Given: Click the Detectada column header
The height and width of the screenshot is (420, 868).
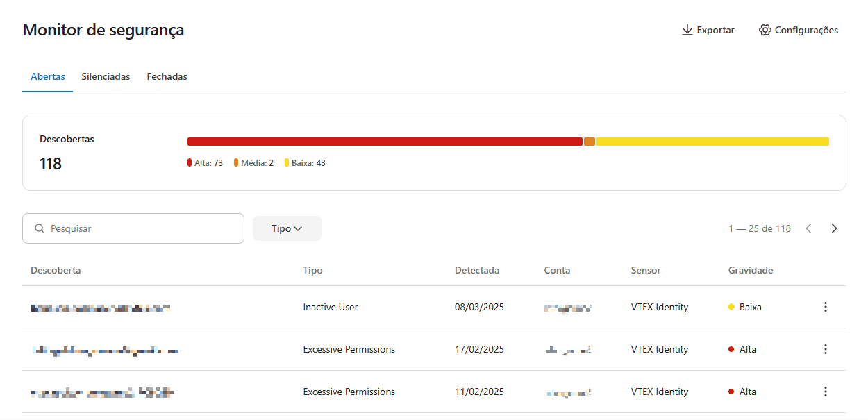Looking at the screenshot, I should click(x=476, y=270).
